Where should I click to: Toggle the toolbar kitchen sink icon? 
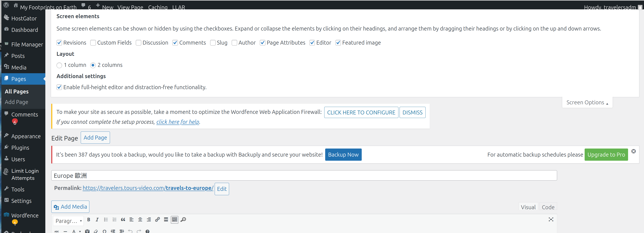tap(175, 220)
